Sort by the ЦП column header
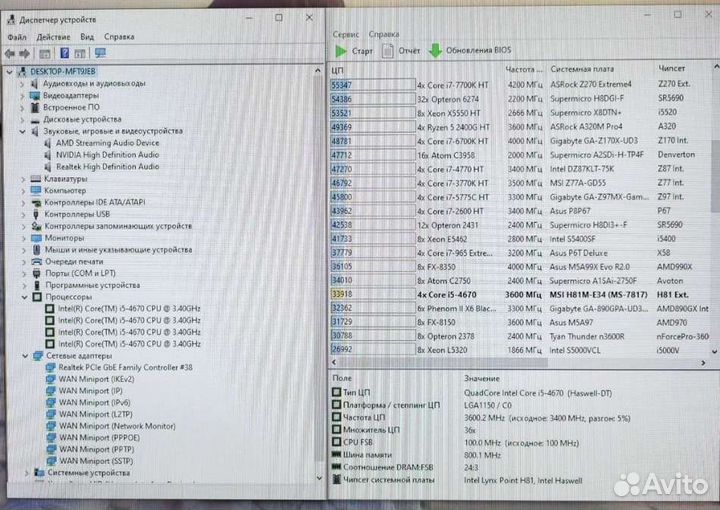 [338, 70]
